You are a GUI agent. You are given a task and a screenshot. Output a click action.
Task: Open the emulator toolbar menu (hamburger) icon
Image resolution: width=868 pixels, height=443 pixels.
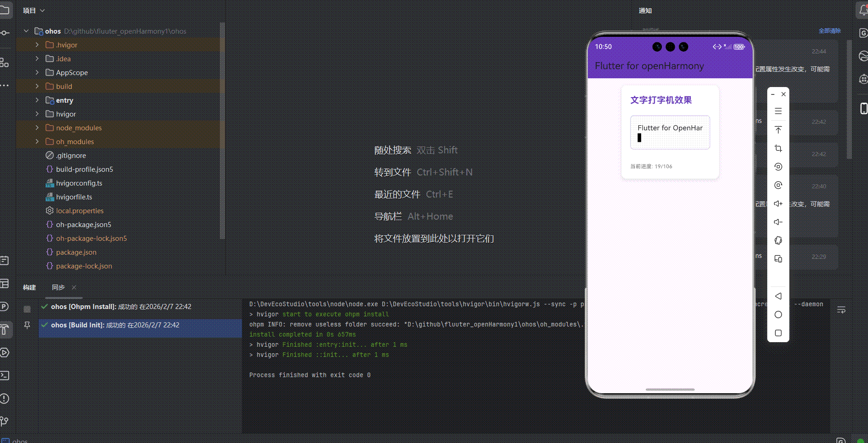tap(778, 111)
